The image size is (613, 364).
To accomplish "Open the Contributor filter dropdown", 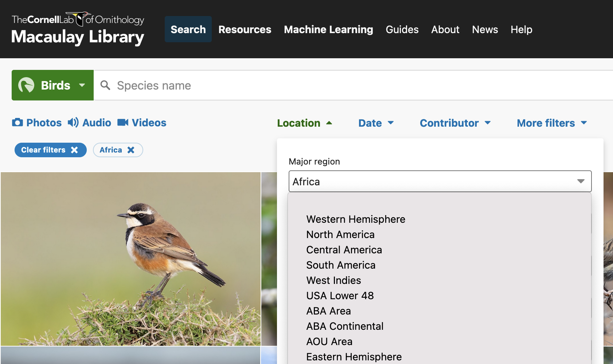I will pos(455,123).
